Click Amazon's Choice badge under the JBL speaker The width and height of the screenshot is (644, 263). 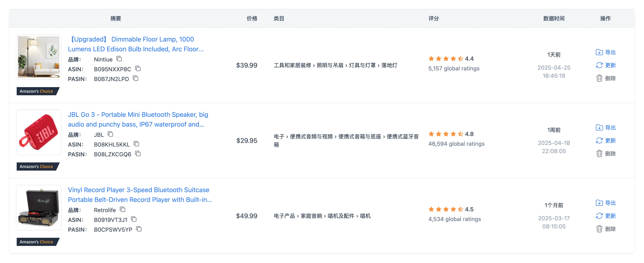(x=38, y=167)
